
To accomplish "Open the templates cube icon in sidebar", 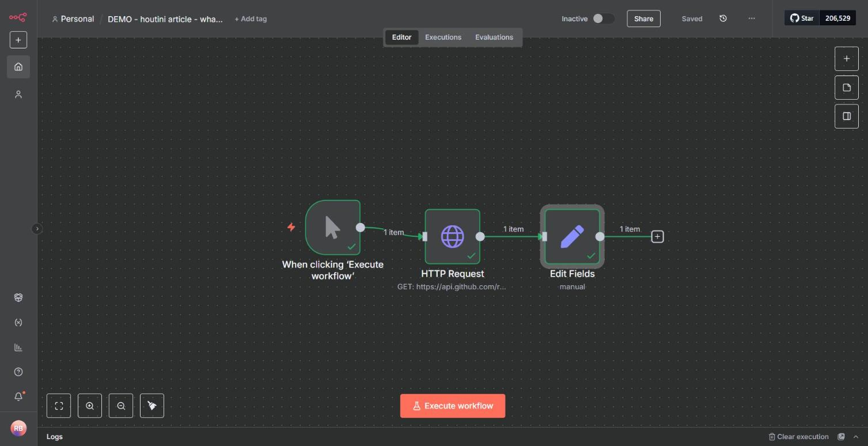I will coord(18,297).
